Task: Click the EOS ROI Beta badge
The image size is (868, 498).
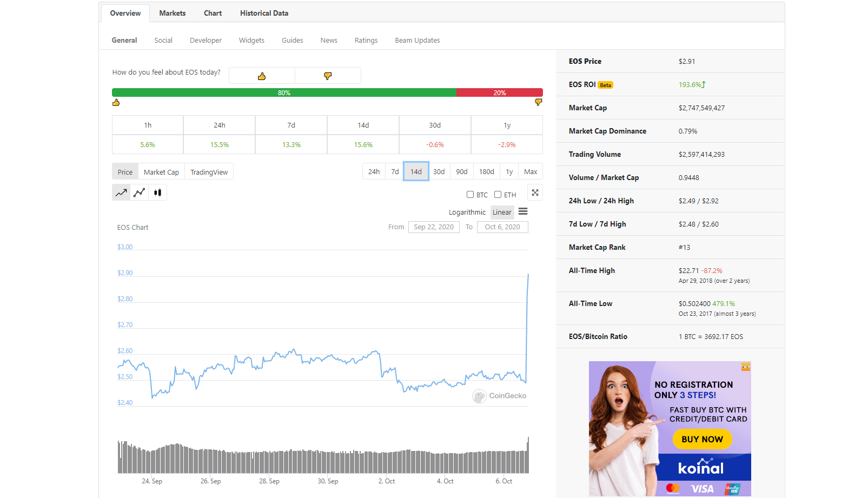Action: click(606, 85)
